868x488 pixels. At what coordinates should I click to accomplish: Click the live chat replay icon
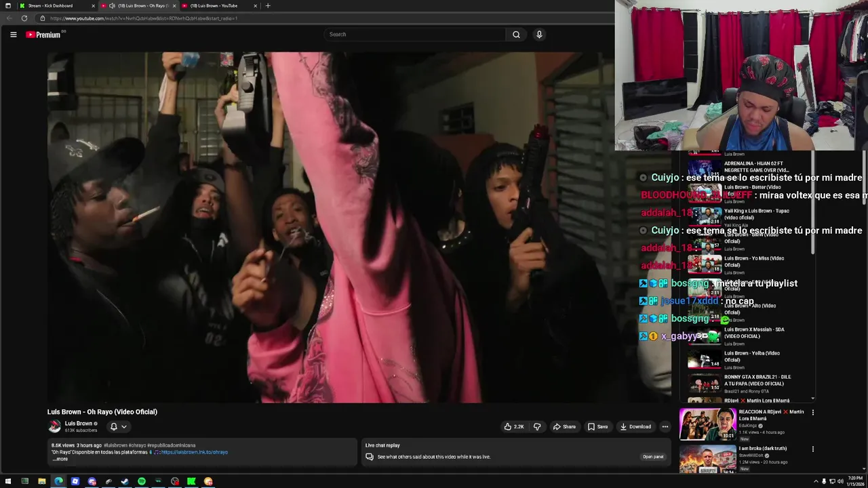click(370, 457)
